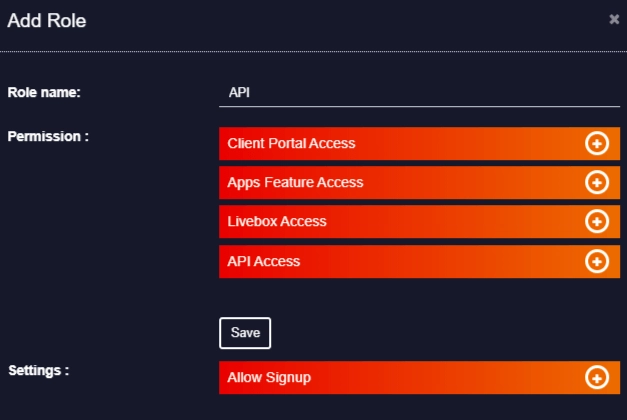Expand Apps Feature Access plus icon
This screenshot has width=627, height=420.
click(597, 182)
